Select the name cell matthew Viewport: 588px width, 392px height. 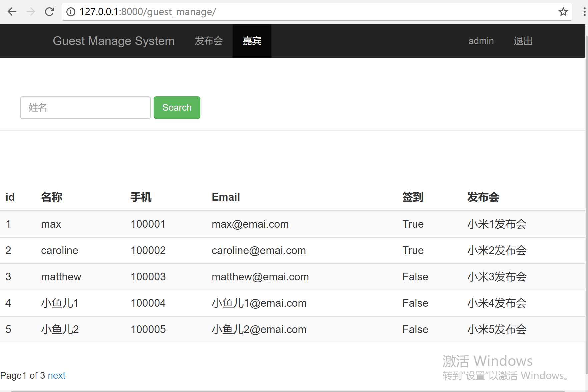(x=61, y=277)
